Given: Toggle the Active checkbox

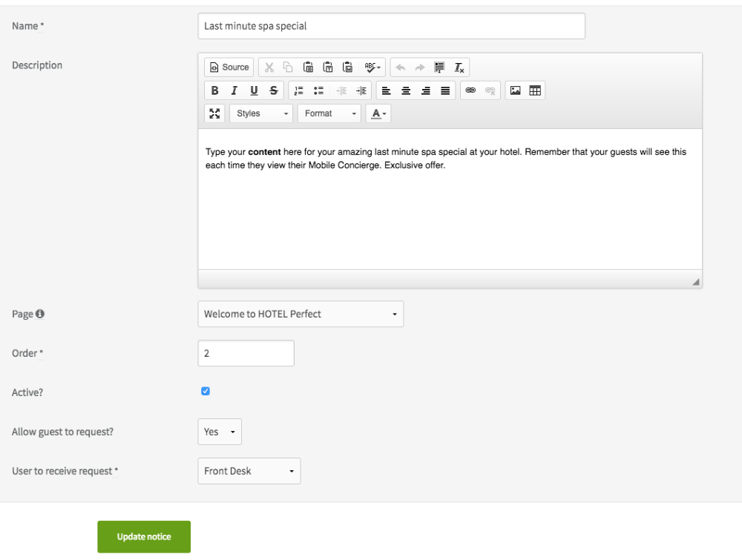Looking at the screenshot, I should (206, 391).
